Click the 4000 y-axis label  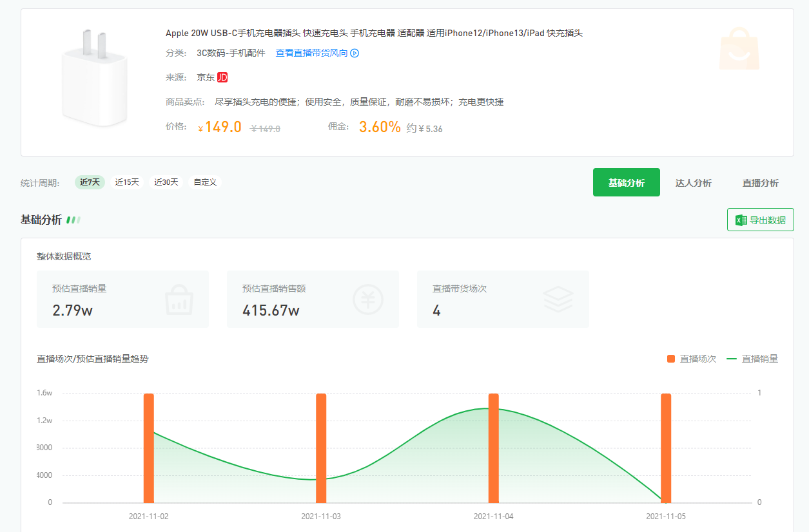(x=44, y=475)
